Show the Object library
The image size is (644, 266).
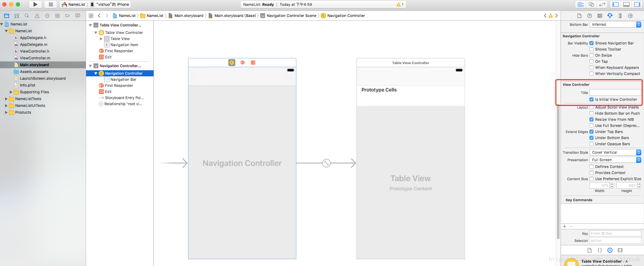point(610,250)
